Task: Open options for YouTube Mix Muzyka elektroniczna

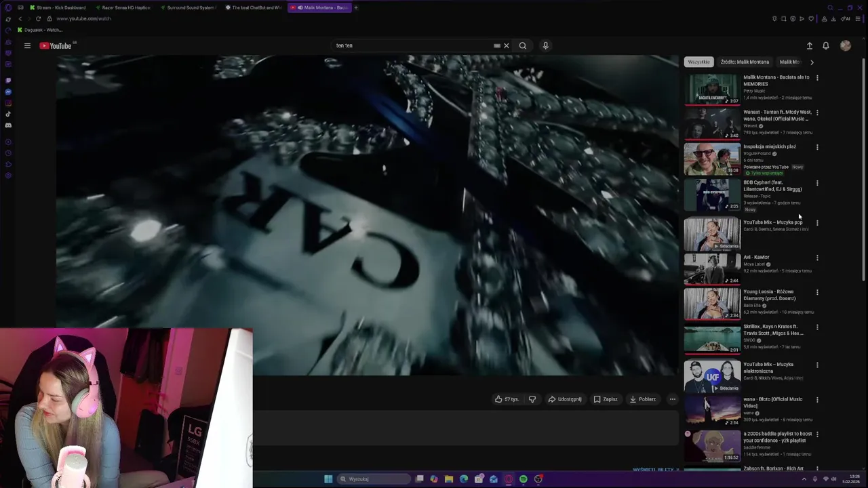Action: [817, 365]
